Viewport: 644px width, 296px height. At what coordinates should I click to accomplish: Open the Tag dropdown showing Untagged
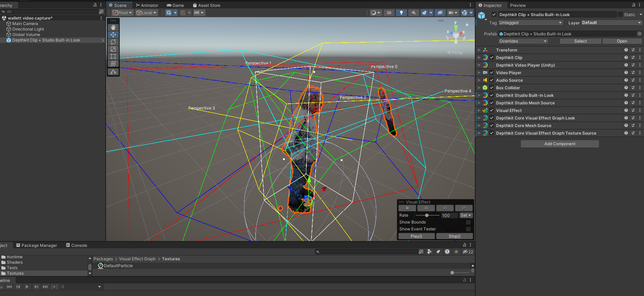(530, 23)
